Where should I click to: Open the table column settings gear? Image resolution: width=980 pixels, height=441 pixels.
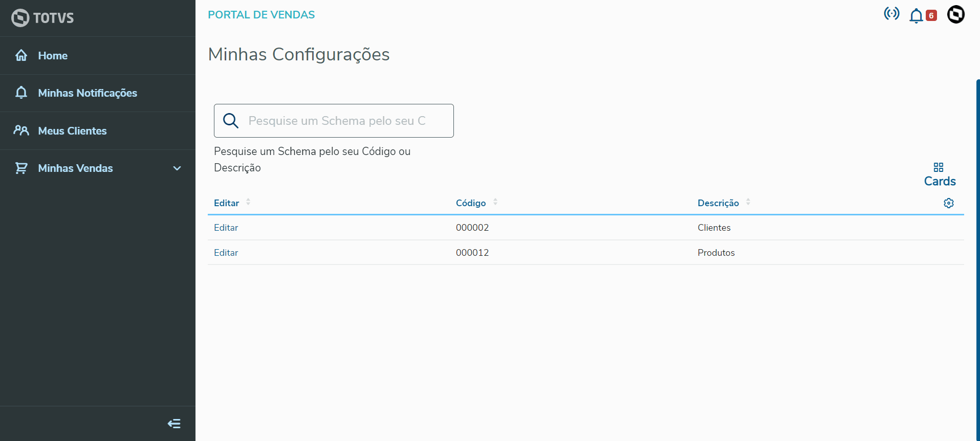click(x=949, y=203)
